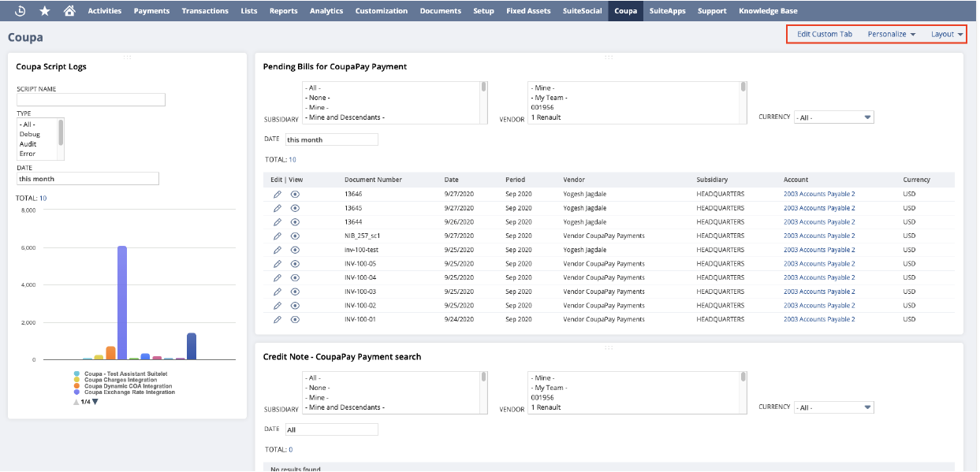
Task: Click the edit pencil for document 13644
Action: click(277, 222)
